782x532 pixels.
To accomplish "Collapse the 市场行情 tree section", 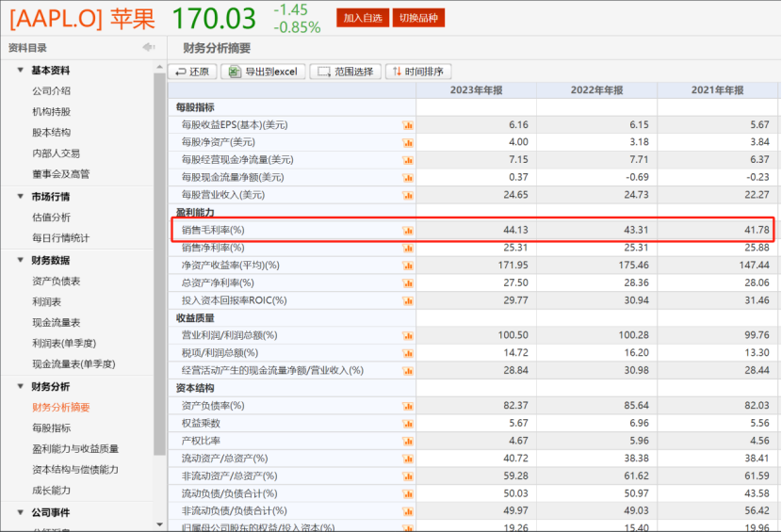I will tap(20, 197).
